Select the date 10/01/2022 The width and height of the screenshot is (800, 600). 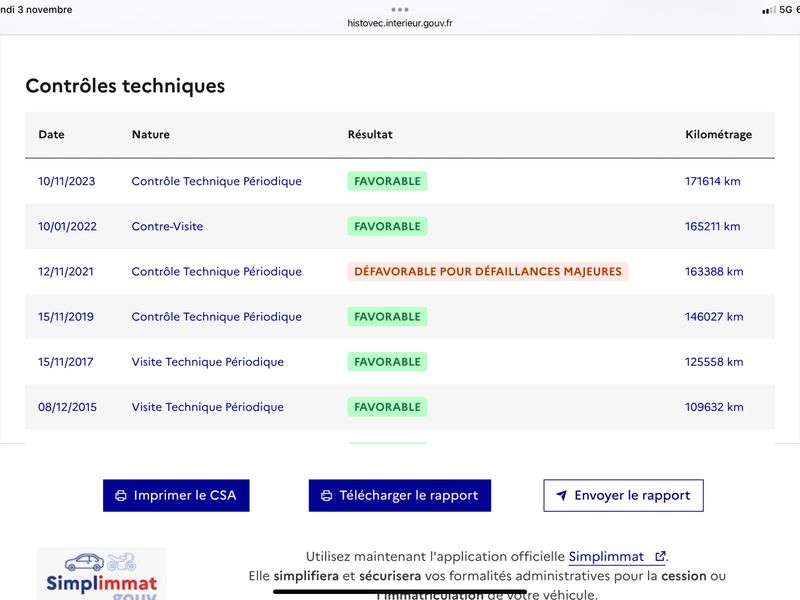67,226
